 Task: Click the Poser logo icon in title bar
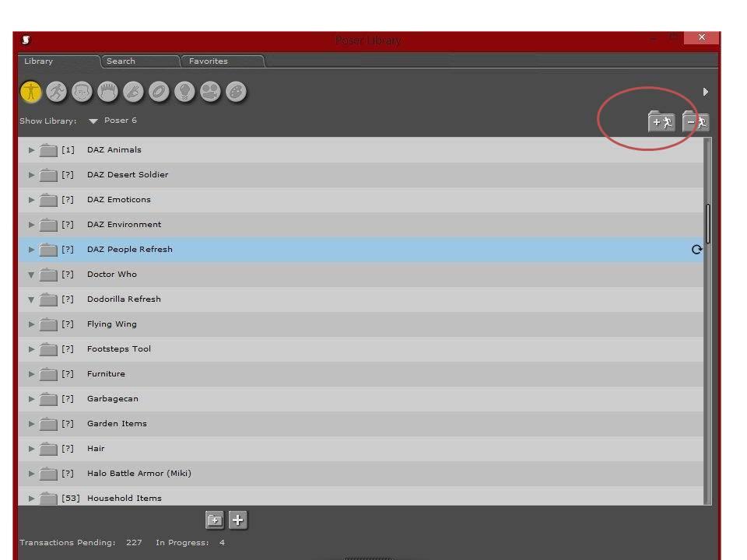pos(26,40)
